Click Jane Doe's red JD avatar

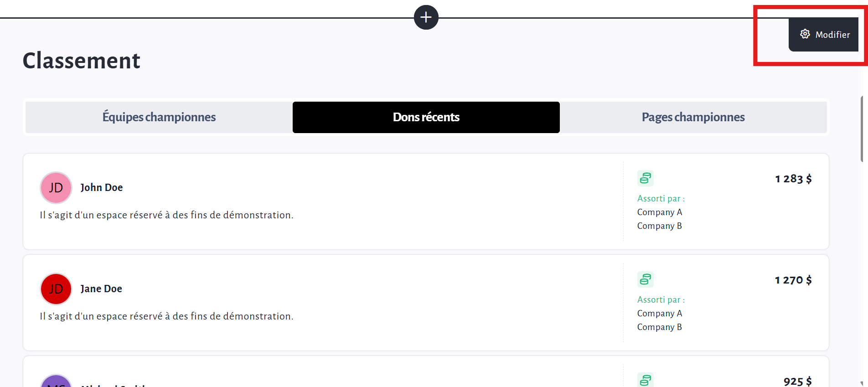(x=56, y=289)
